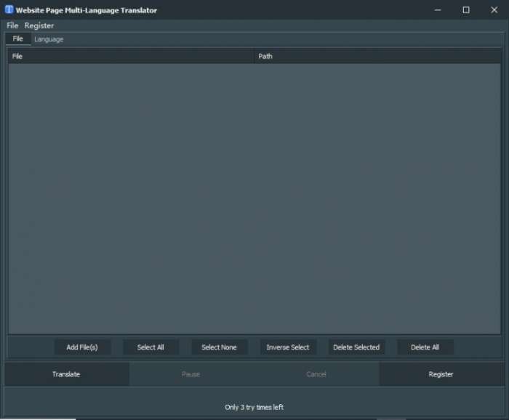
Task: Sort by the File column header
Action: pyautogui.click(x=131, y=57)
